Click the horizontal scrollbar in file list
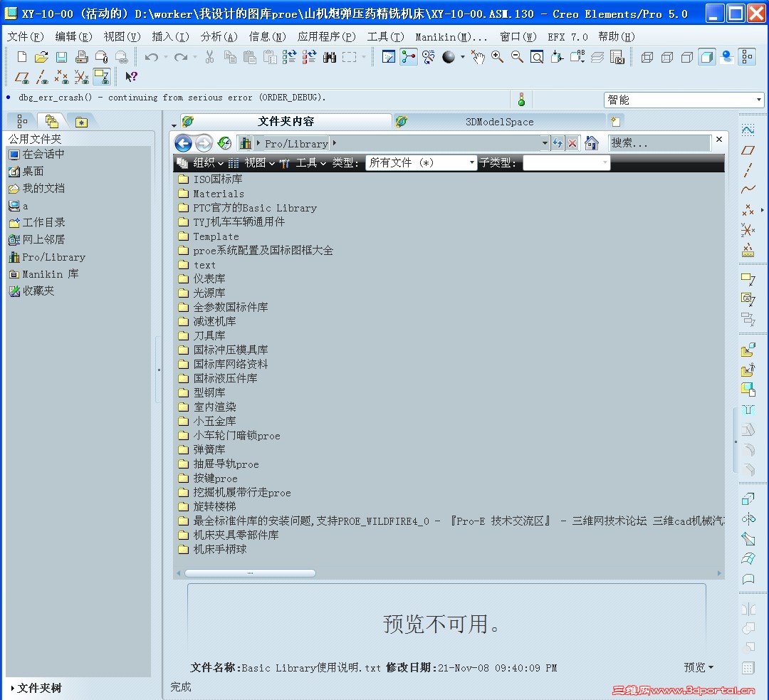769x700 pixels. coord(250,573)
